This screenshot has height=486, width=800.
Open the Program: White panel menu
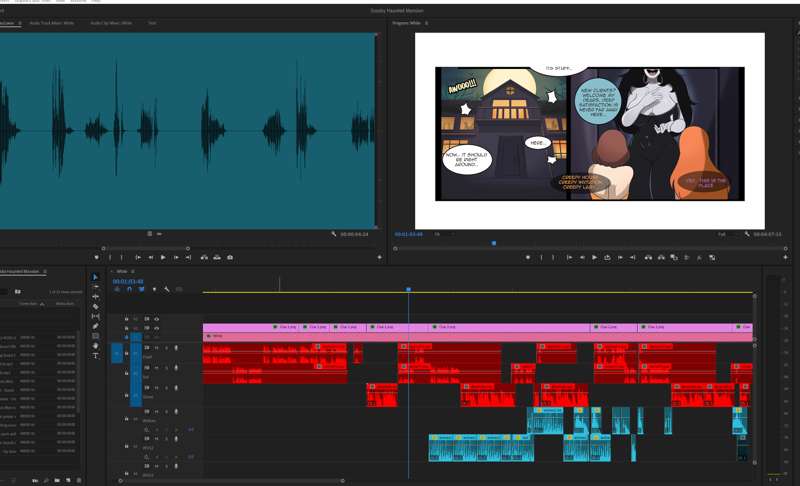click(427, 23)
